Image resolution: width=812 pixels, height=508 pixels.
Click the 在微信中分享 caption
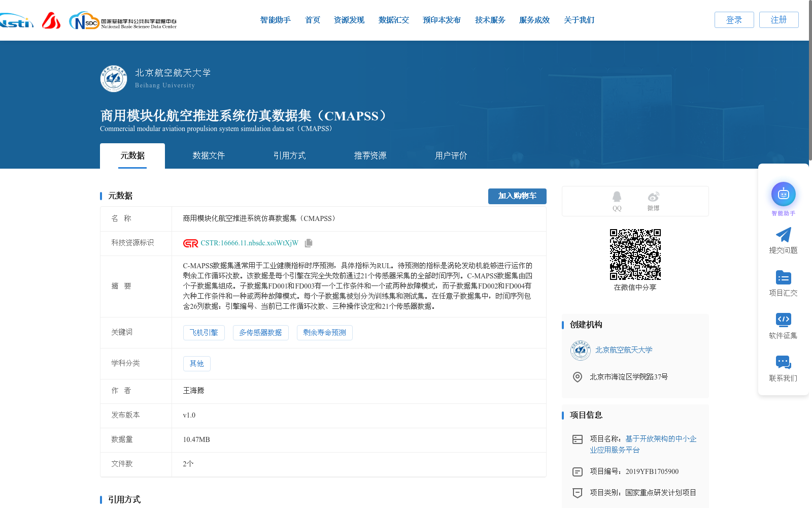pos(635,288)
